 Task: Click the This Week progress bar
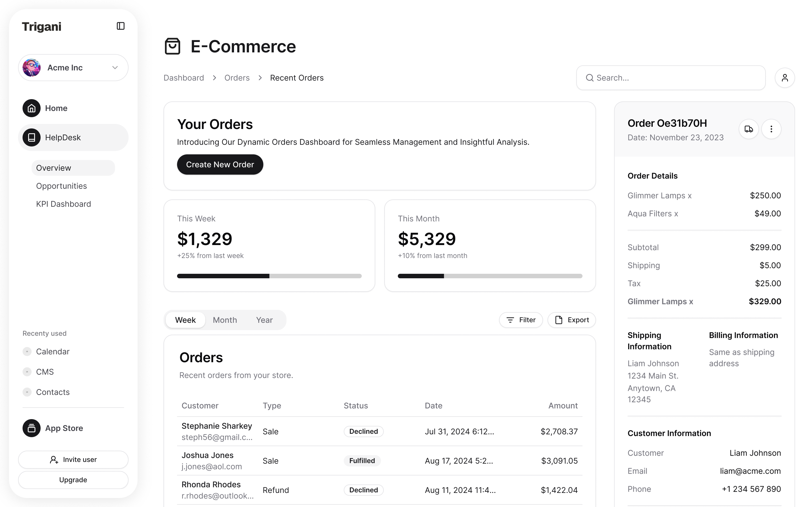point(269,276)
